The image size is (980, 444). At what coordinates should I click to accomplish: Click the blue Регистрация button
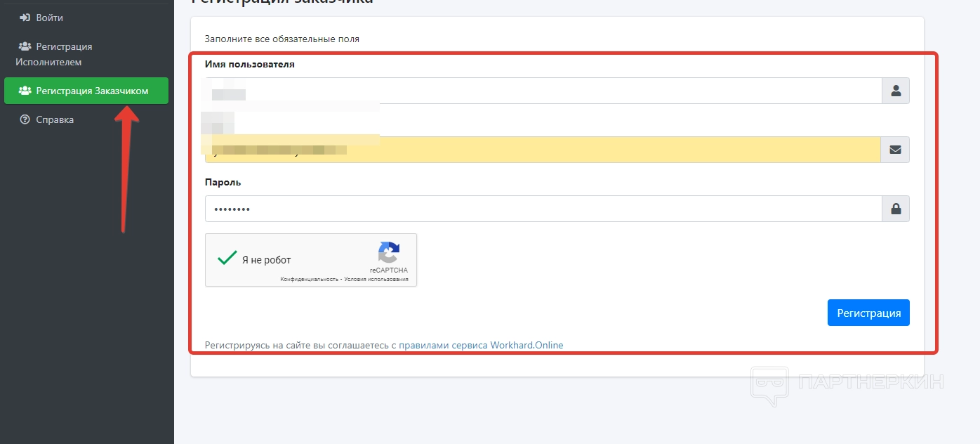click(868, 313)
